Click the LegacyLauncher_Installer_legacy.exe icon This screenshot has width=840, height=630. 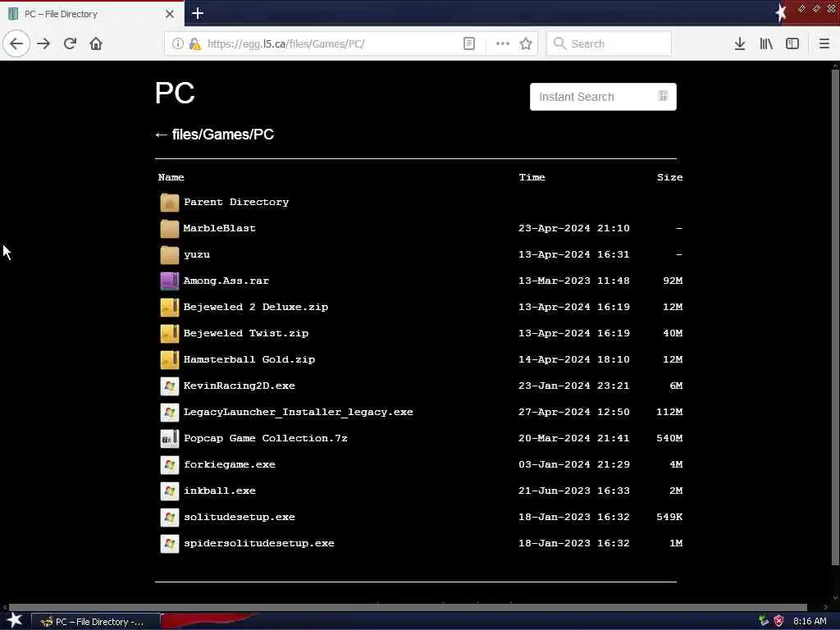(169, 413)
